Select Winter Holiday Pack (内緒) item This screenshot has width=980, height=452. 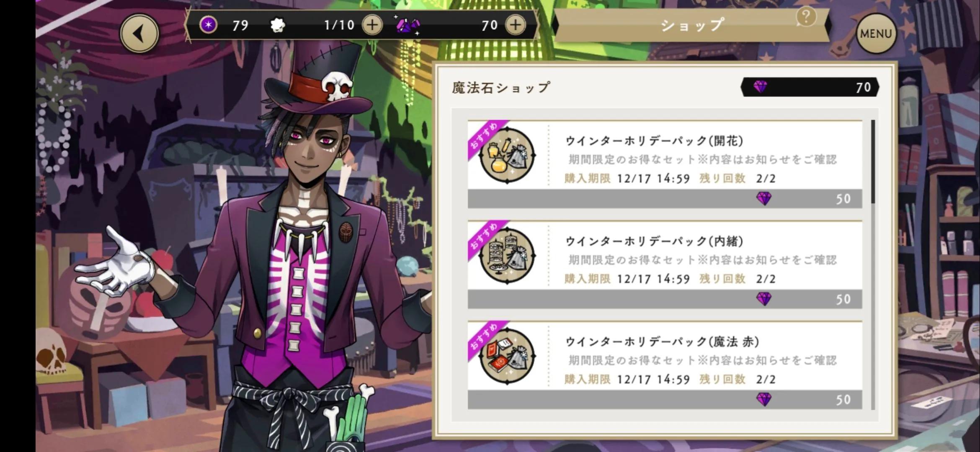click(x=665, y=265)
